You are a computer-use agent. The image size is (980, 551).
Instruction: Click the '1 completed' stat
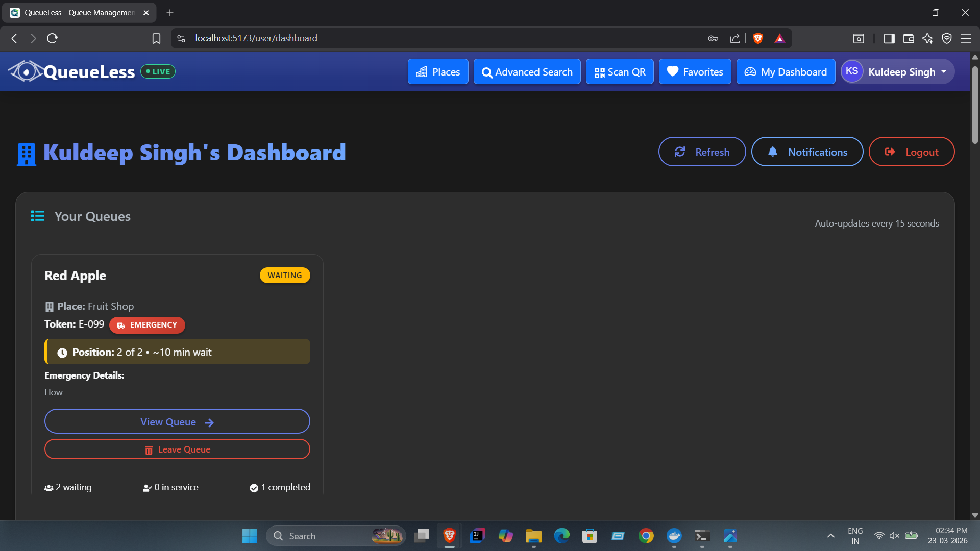pyautogui.click(x=280, y=487)
